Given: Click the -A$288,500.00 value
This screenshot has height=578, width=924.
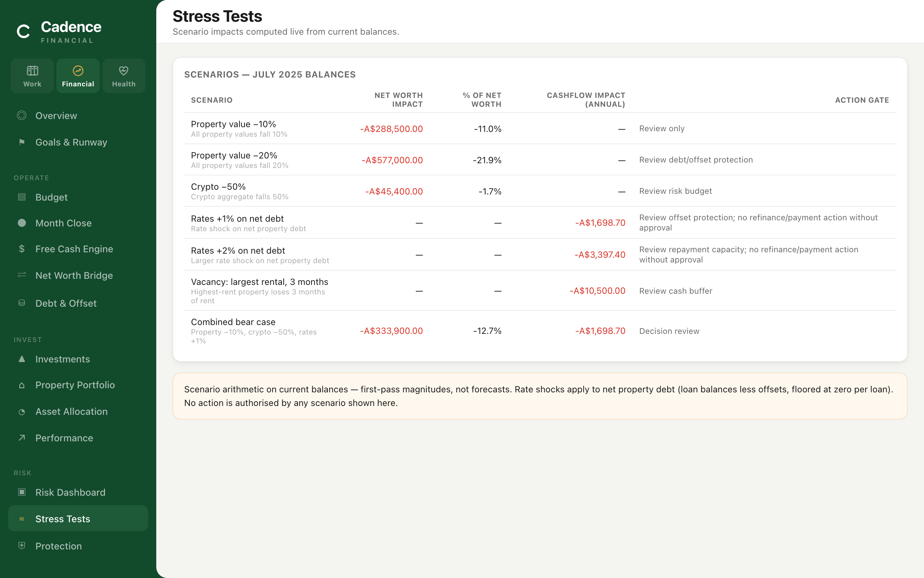Looking at the screenshot, I should tap(391, 129).
